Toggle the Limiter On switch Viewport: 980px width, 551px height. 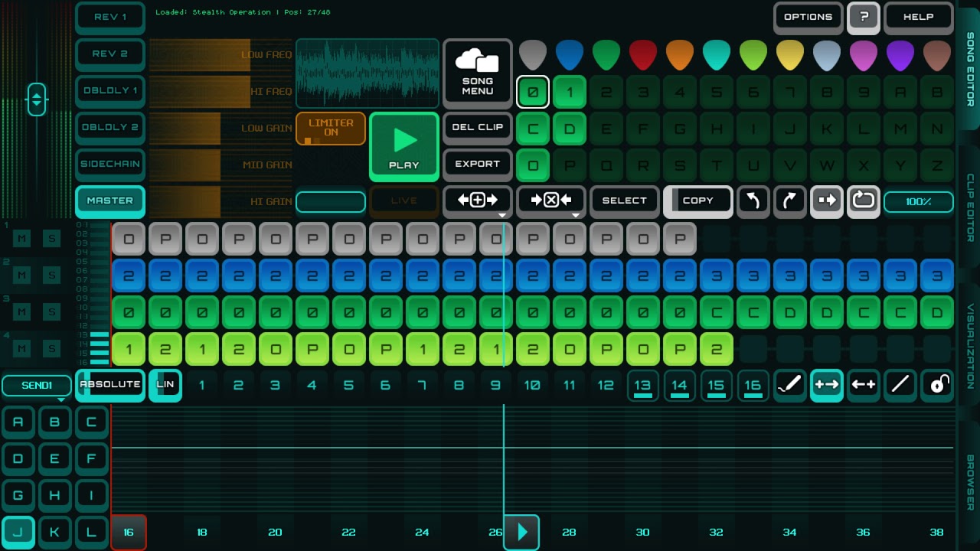(x=331, y=129)
